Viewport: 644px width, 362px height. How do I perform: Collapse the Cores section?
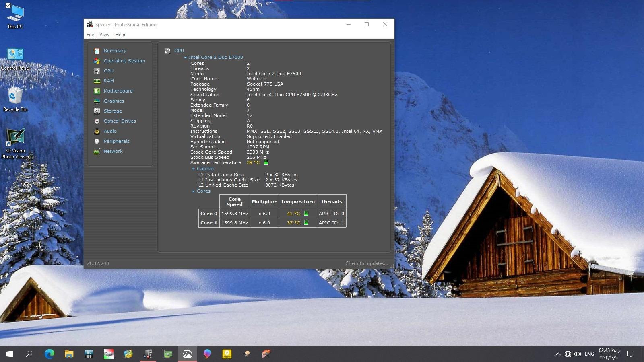click(x=194, y=191)
